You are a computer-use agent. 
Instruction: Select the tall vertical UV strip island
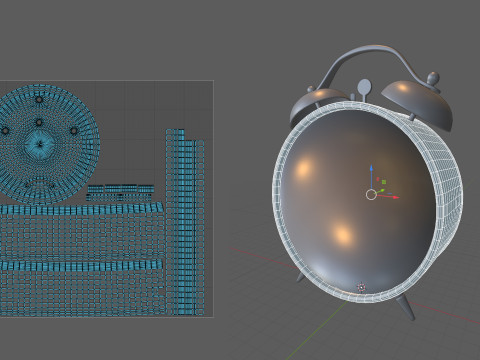click(185, 222)
